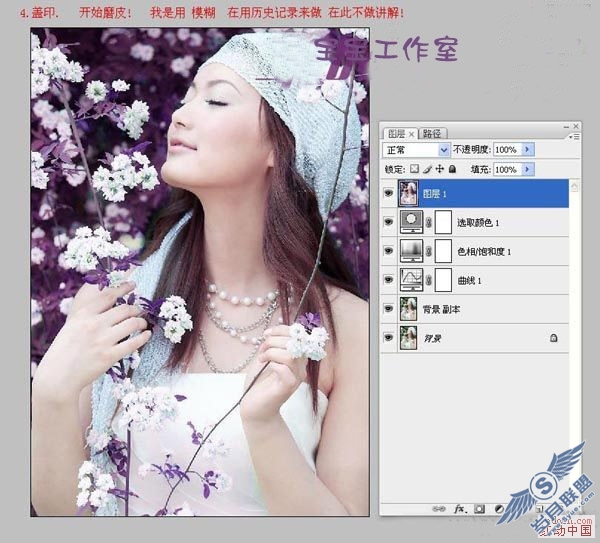600x543 pixels.
Task: Click the link layers icon at panel bottom
Action: click(x=439, y=509)
